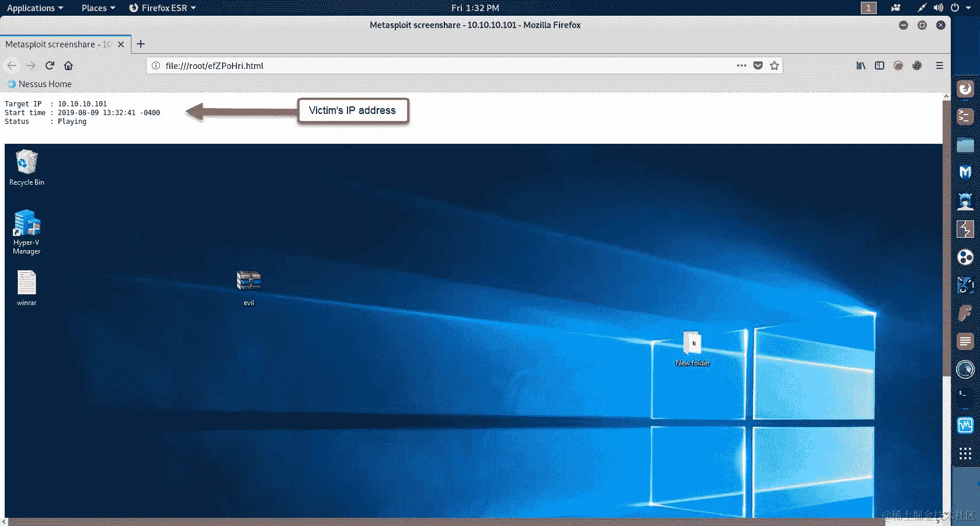
Task: Open page actions three-dot menu
Action: click(741, 65)
